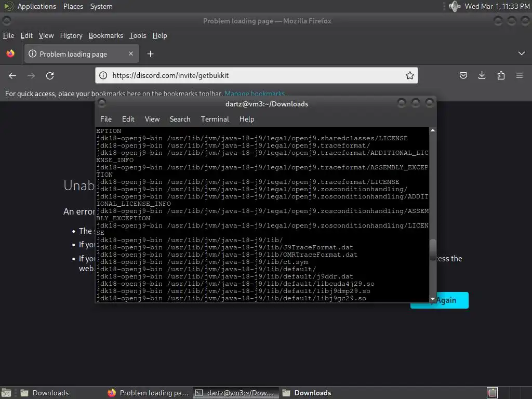Open Firefox View menu
Image resolution: width=532 pixels, height=399 pixels.
[46, 36]
